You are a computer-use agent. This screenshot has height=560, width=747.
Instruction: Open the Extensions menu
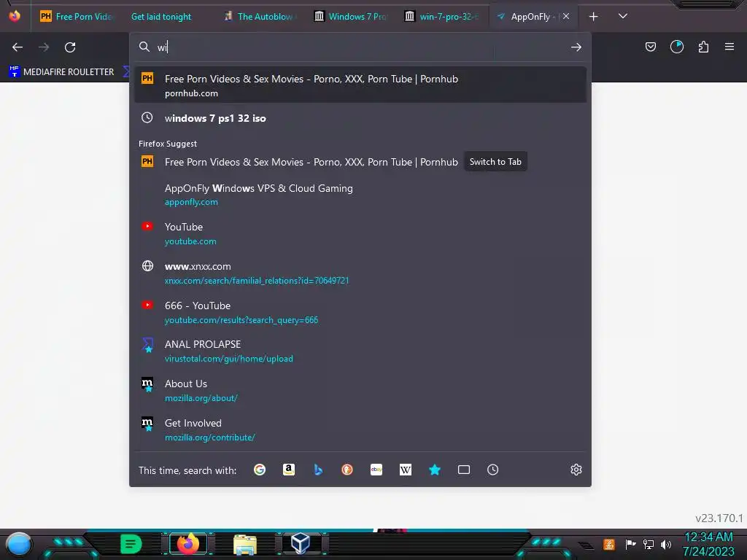(x=703, y=47)
